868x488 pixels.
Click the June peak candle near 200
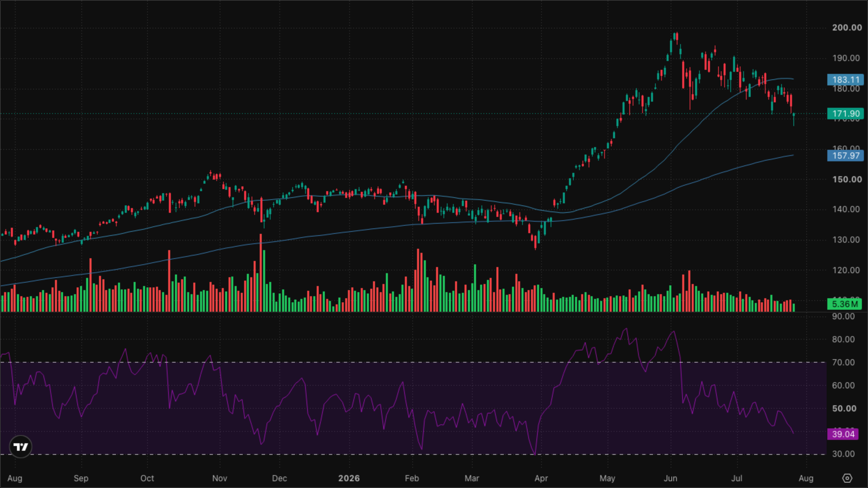[677, 38]
